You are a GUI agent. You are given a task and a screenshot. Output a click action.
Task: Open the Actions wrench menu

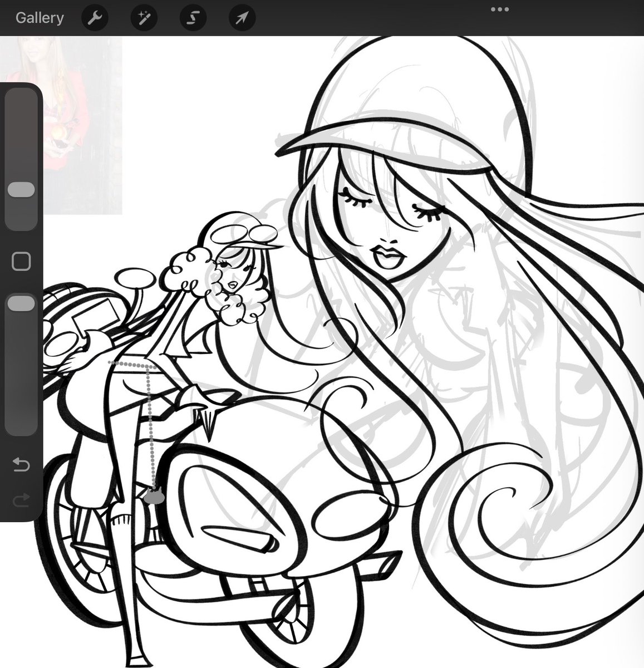point(95,18)
